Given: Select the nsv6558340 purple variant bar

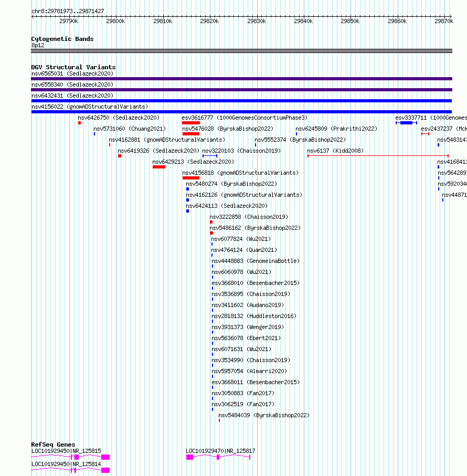Looking at the screenshot, I should pos(241,90).
